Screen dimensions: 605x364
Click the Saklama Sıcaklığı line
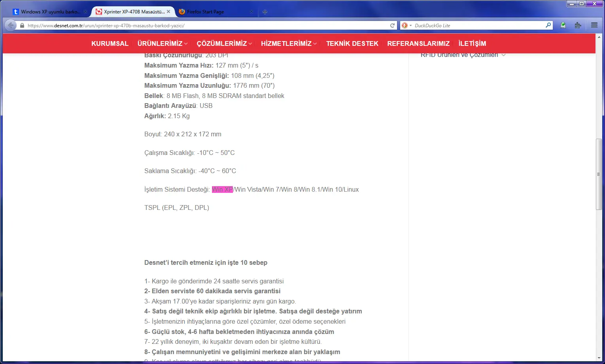[x=190, y=171]
